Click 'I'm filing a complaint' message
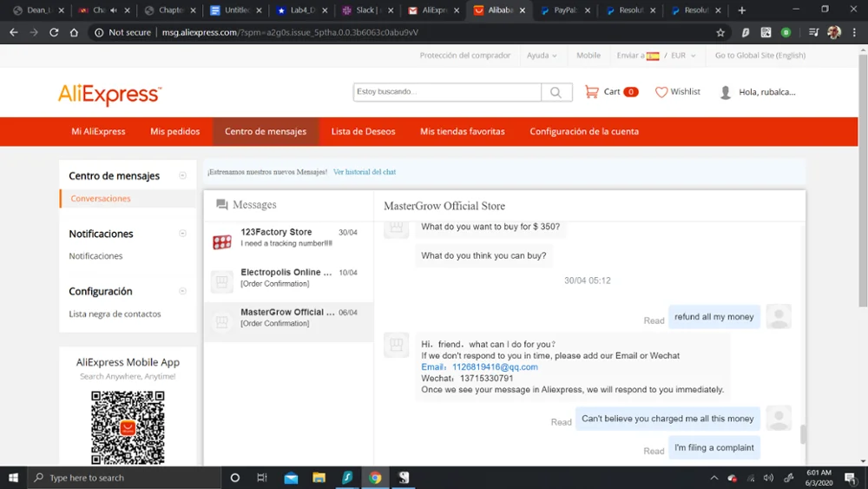This screenshot has width=868, height=489. coord(713,447)
